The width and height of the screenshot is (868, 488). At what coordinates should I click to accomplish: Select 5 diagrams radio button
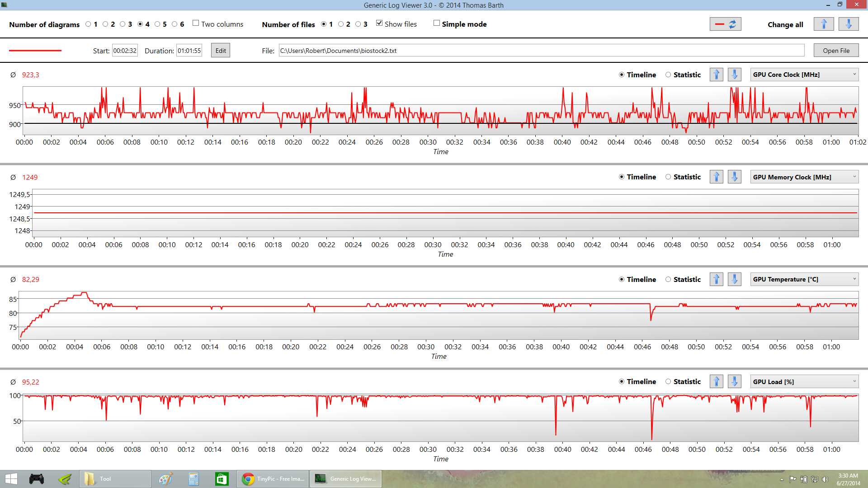pos(157,24)
